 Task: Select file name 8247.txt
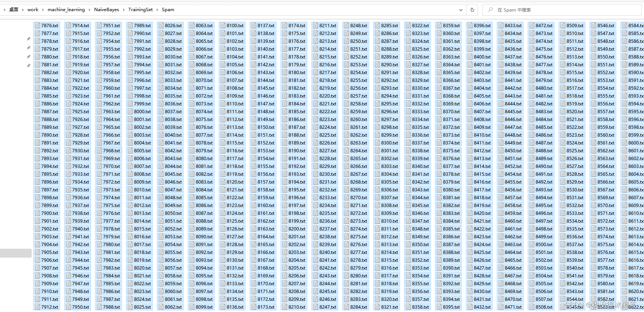pyautogui.click(x=328, y=307)
